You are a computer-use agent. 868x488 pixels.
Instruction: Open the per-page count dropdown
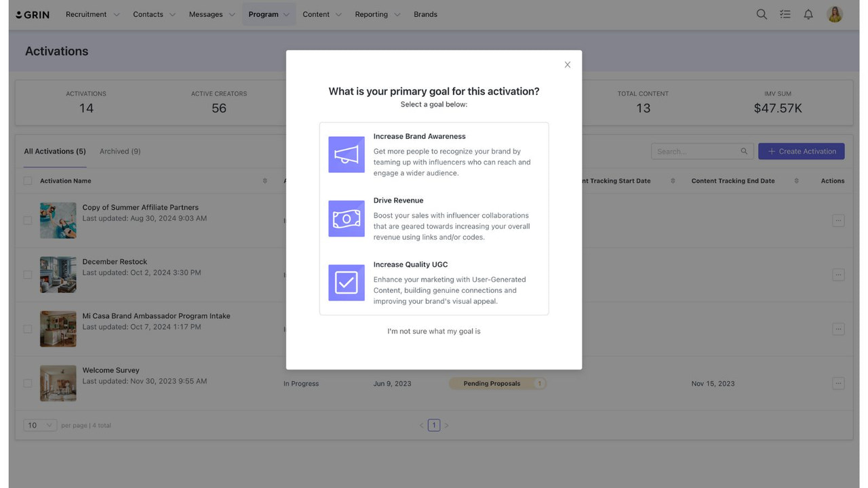tap(39, 425)
